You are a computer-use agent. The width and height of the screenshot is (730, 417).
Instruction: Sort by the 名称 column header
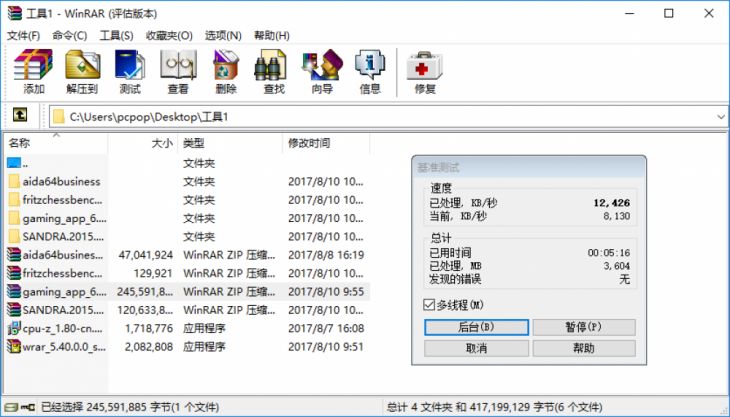(56, 143)
